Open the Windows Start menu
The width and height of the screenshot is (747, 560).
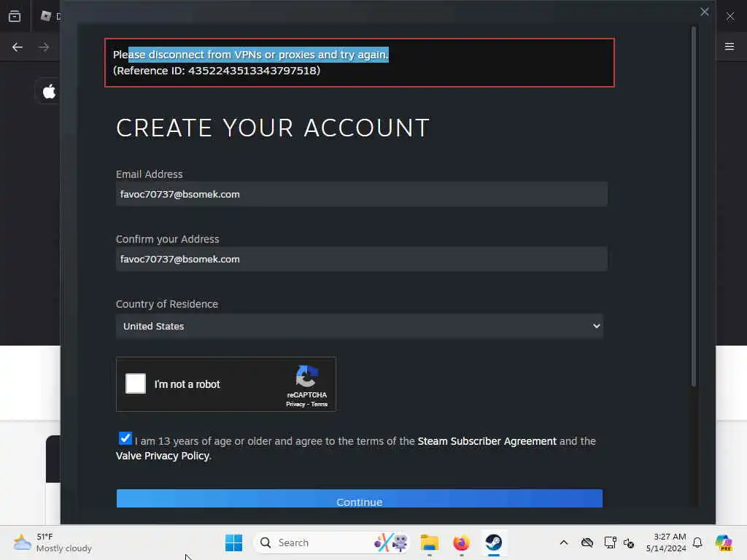tap(233, 542)
